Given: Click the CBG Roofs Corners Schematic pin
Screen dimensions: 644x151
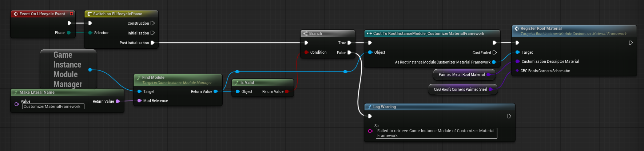Looking at the screenshot, I should coord(517,71).
